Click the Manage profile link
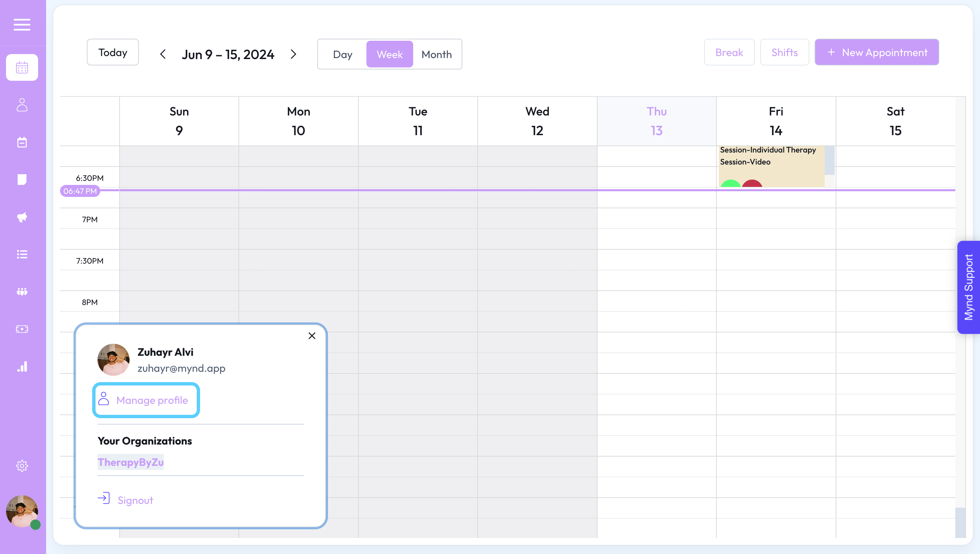The image size is (980, 554). click(x=146, y=400)
